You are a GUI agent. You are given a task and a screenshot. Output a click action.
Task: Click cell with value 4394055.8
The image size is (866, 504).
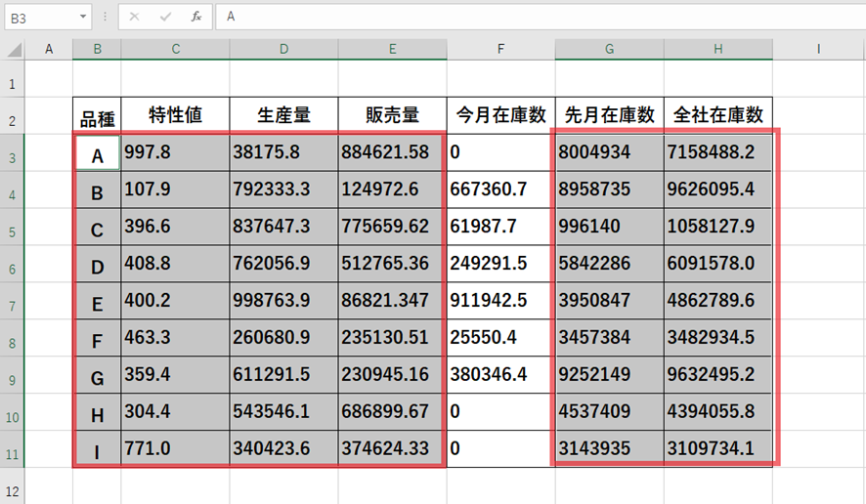tap(718, 412)
